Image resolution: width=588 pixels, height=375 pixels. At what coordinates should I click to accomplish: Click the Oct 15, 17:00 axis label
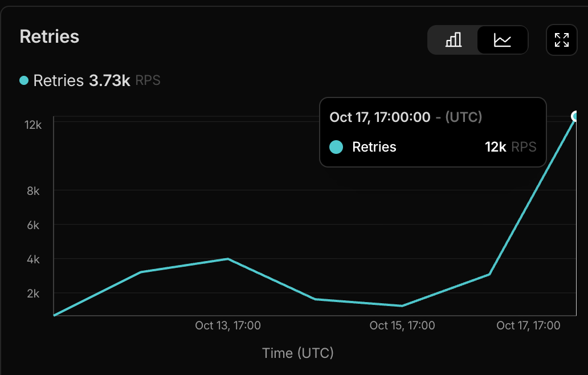[x=402, y=325]
